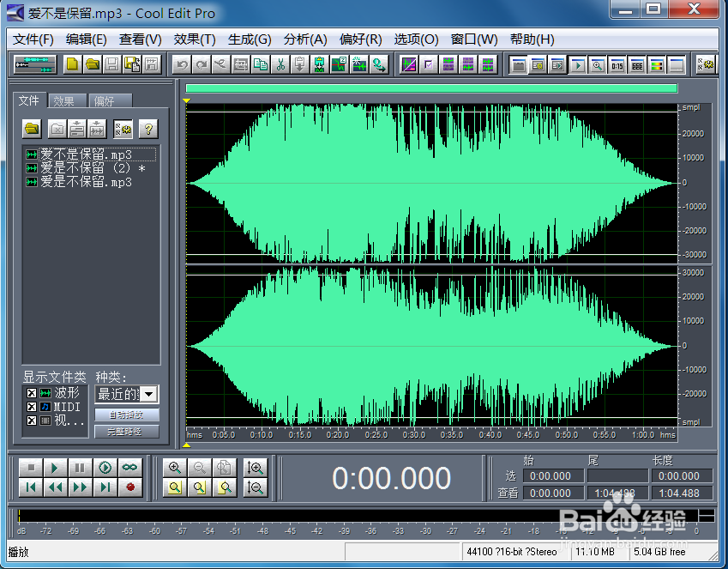Click the view length field 1:04.488
728x569 pixels.
(x=682, y=493)
